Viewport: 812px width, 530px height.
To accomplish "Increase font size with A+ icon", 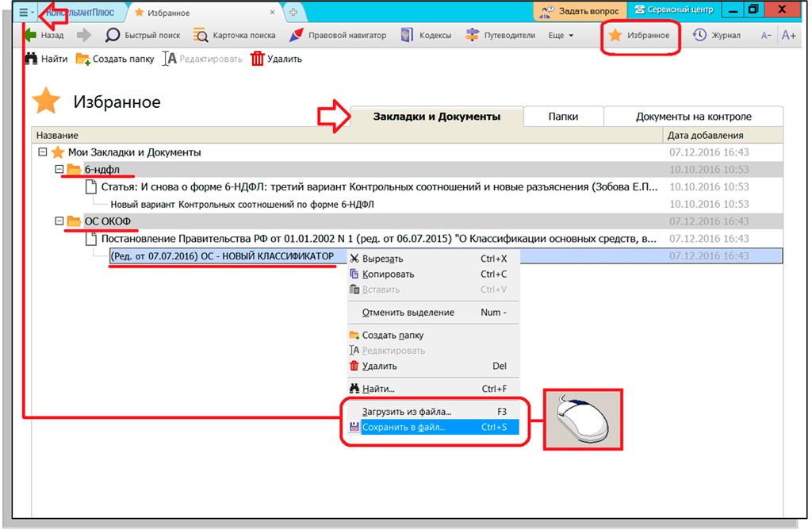I will (x=789, y=35).
